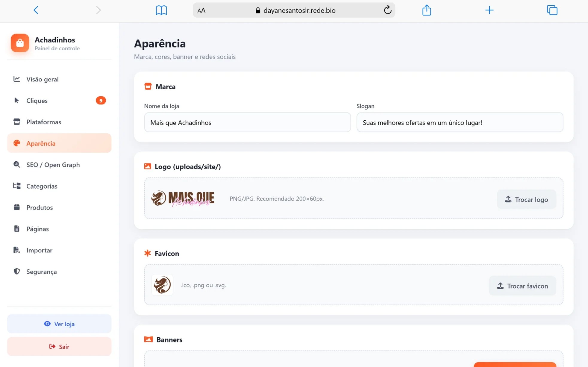Open Segurança settings
Screen dimensions: 588x367
(x=59, y=272)
